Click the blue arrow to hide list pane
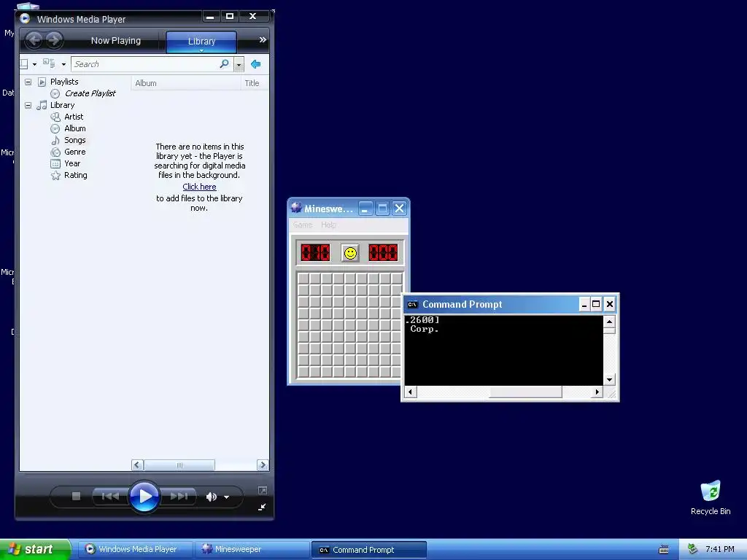Screen dimensions: 747x560 coord(256,64)
